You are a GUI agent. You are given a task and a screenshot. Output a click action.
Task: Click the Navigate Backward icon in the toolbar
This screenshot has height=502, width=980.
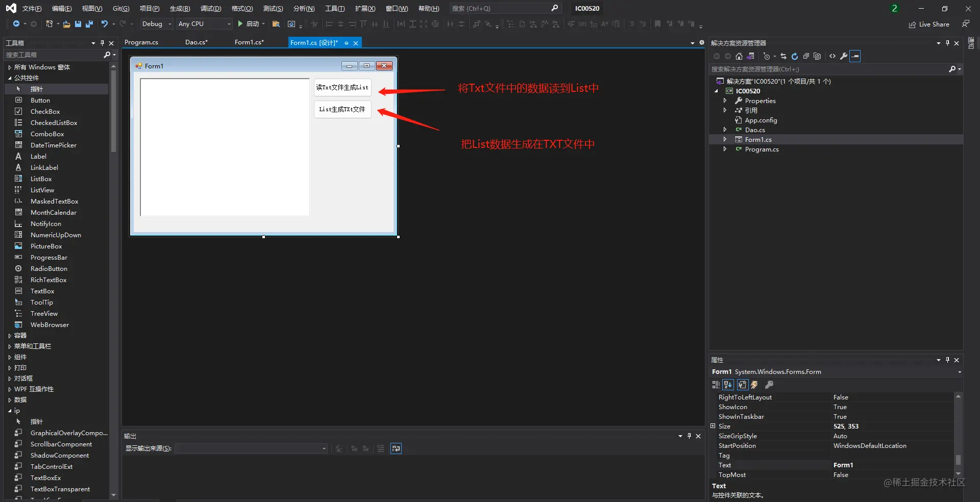[x=16, y=24]
